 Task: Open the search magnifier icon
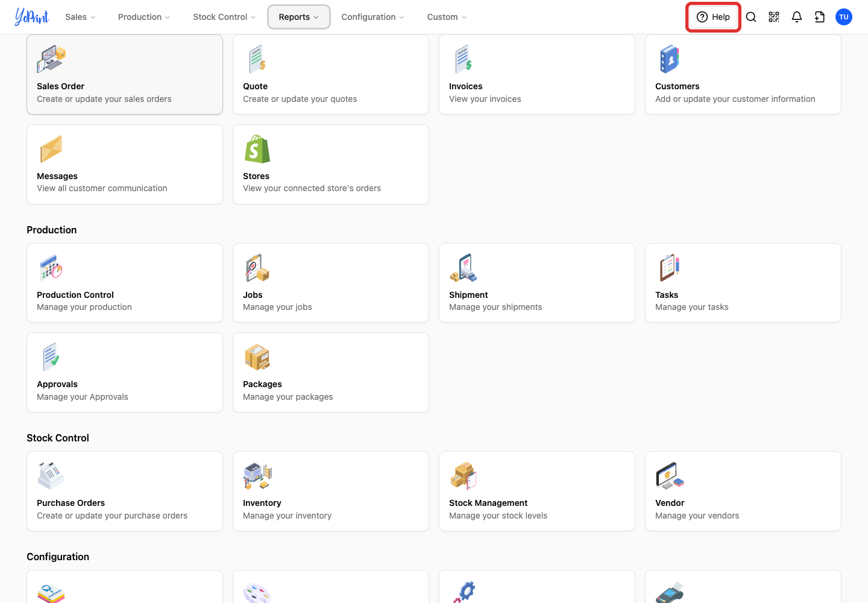pyautogui.click(x=751, y=17)
